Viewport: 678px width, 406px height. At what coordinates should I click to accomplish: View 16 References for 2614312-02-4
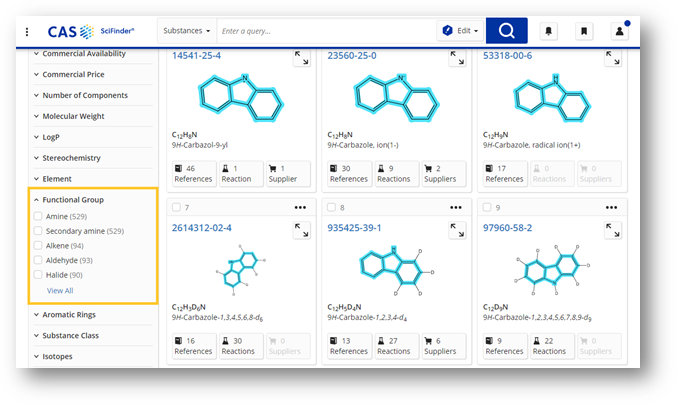194,346
